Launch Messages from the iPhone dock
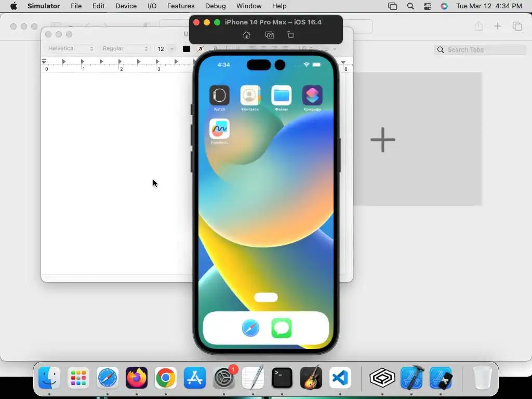532x399 pixels. pos(282,328)
